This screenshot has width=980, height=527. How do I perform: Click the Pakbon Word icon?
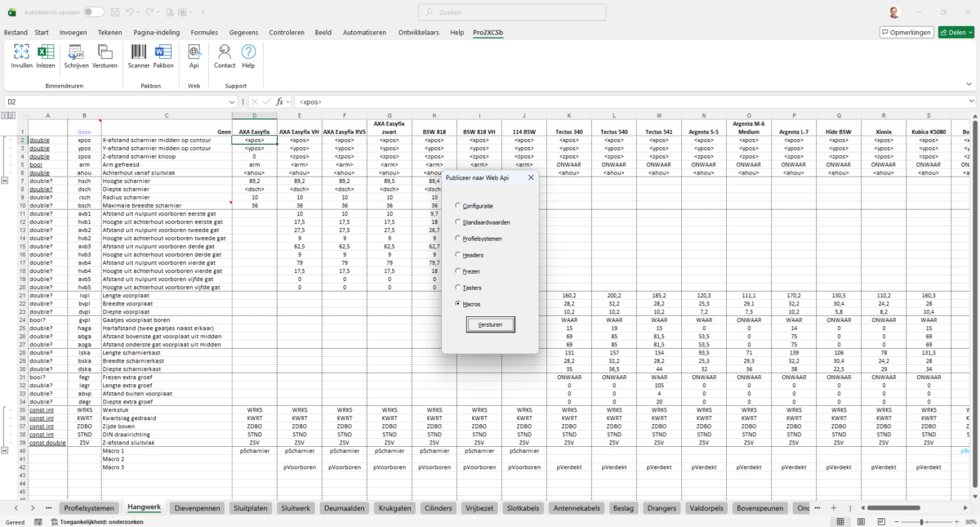(163, 56)
